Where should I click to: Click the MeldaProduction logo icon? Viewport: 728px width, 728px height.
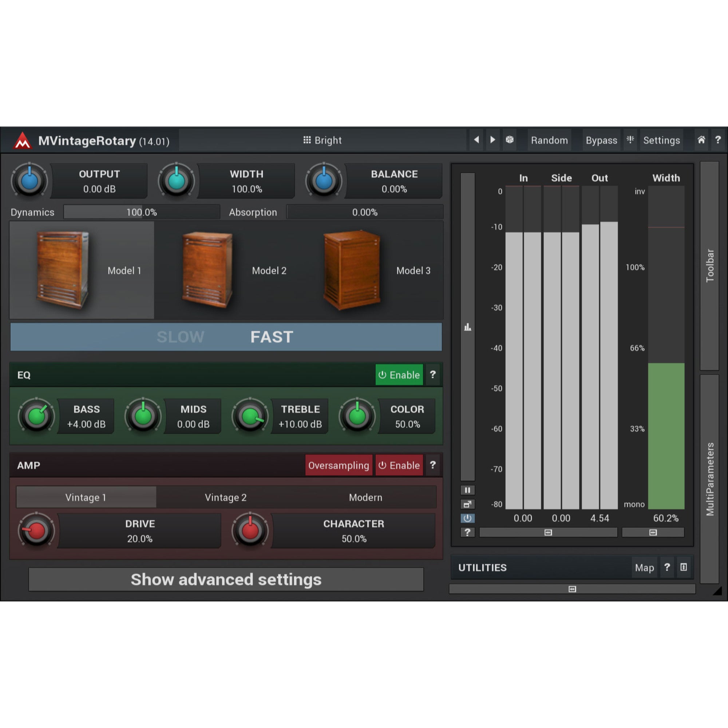click(x=23, y=141)
